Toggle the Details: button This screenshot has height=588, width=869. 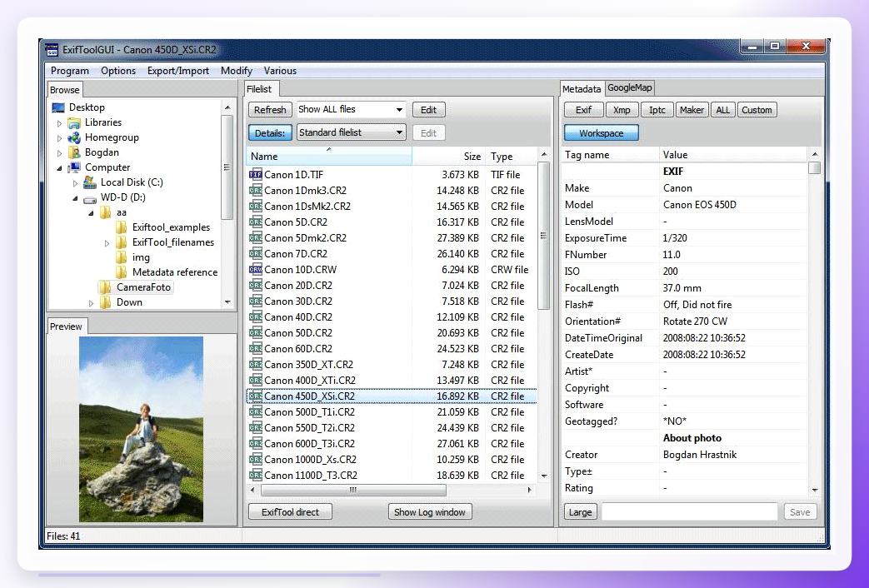click(270, 133)
